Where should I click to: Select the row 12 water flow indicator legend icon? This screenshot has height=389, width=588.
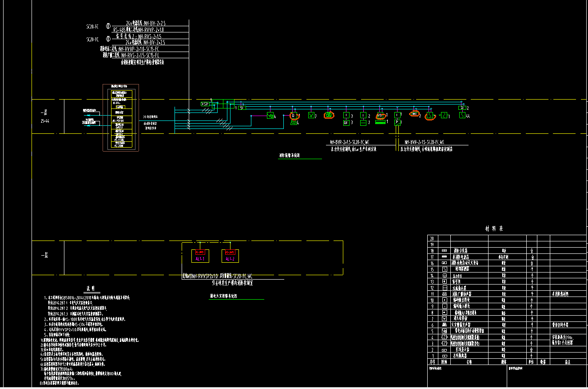(445, 288)
